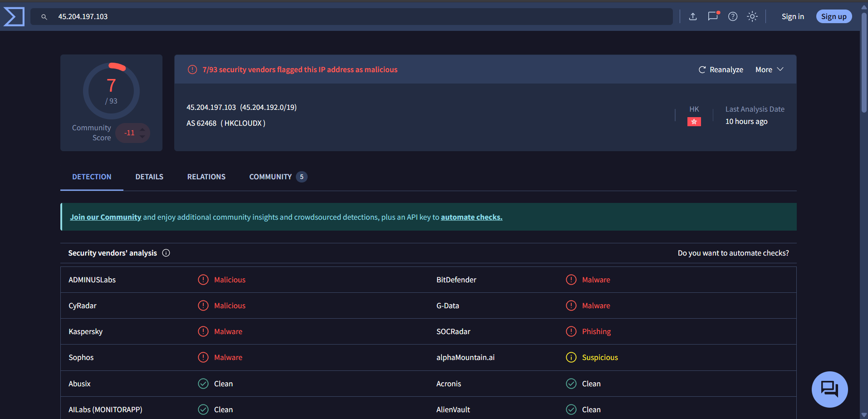Click the Kaspersky vendor name
Screen dimensions: 868x419
tap(86, 331)
